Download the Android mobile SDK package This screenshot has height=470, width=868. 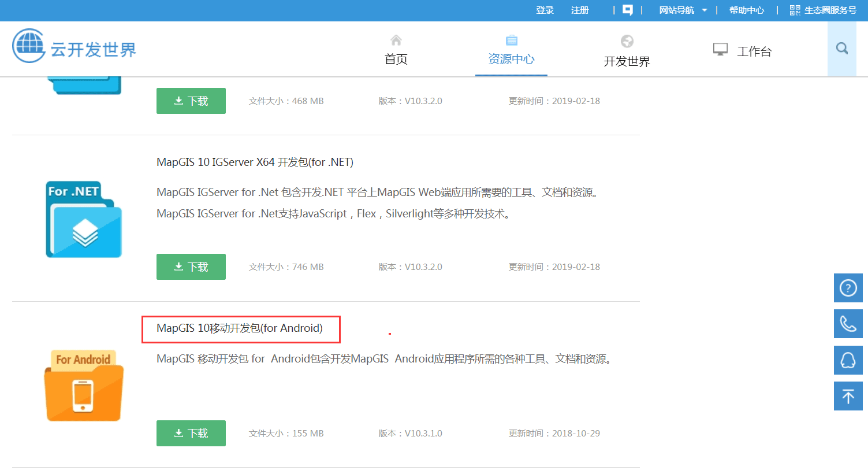click(191, 433)
